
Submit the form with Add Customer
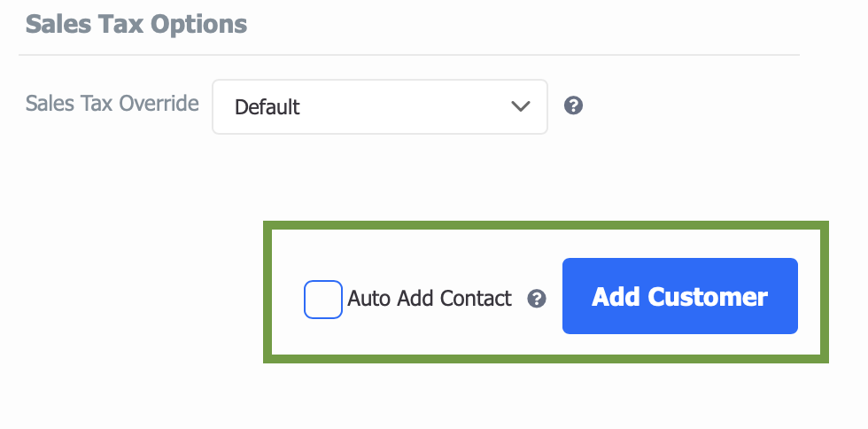coord(680,296)
